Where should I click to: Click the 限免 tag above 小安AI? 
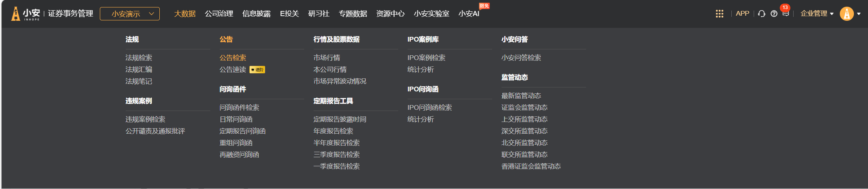coord(484,6)
